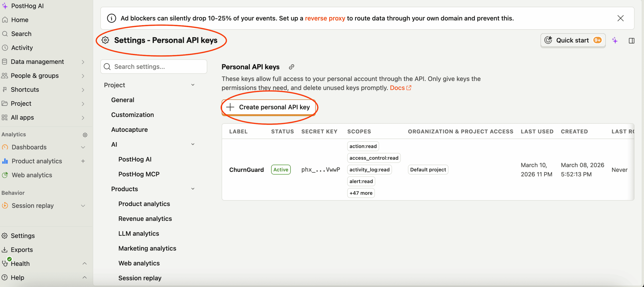
Task: Collapse the AI settings group
Action: [x=193, y=144]
